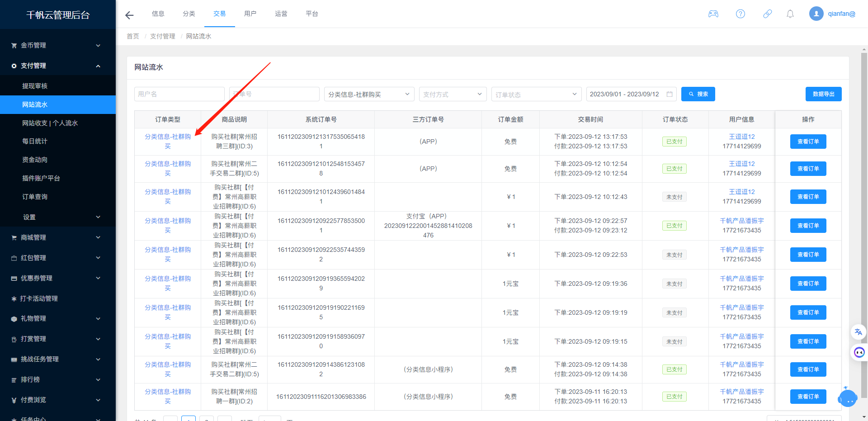
Task: Open the 分类信息-社群购买 order type dropdown
Action: click(x=369, y=94)
